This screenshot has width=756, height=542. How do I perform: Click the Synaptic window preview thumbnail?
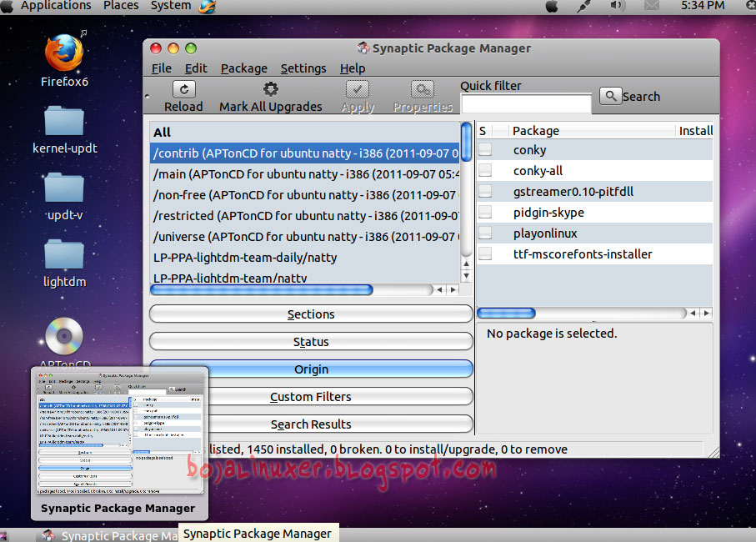point(120,433)
